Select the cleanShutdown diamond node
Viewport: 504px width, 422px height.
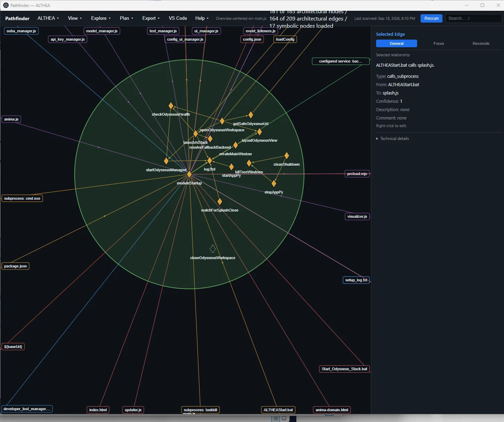pos(286,155)
